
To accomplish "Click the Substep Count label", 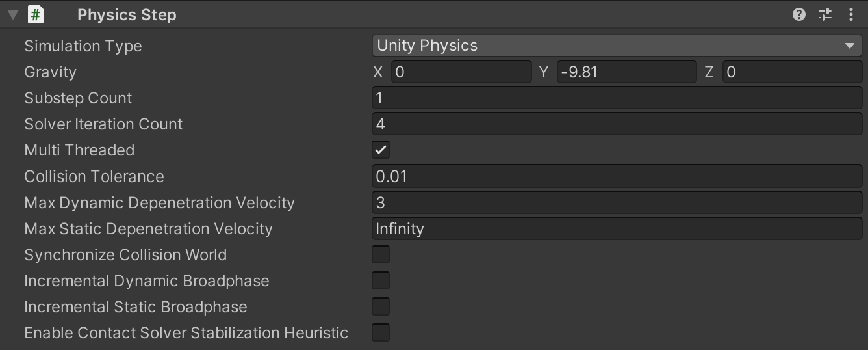I will (x=78, y=98).
